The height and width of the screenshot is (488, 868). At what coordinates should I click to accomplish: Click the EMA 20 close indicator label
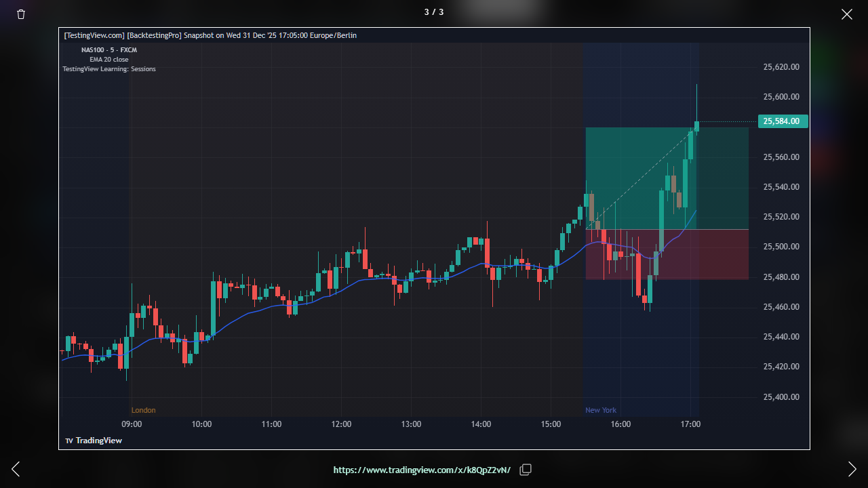(x=109, y=60)
